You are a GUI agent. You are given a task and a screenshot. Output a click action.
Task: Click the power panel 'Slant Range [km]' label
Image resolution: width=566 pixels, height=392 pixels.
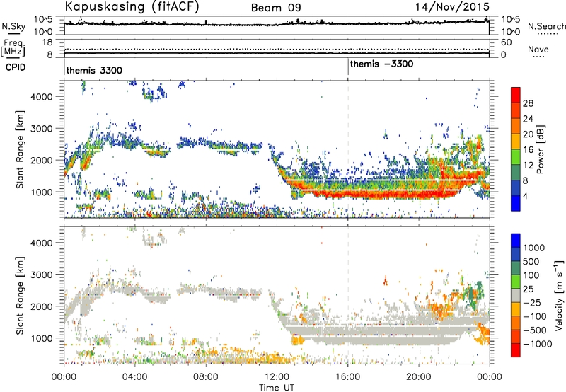pos(20,149)
